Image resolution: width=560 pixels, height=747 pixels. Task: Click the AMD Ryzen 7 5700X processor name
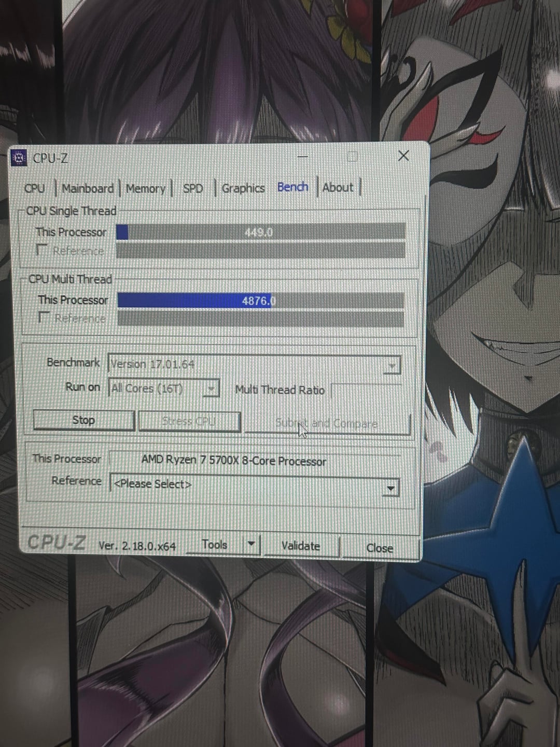pos(234,461)
